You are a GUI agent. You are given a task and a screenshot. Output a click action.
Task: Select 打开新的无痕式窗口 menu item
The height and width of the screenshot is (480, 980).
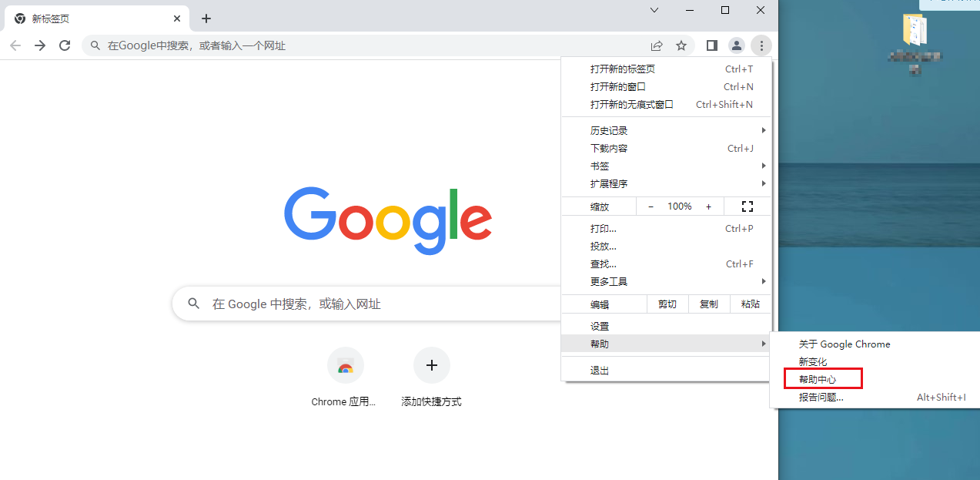pos(666,104)
